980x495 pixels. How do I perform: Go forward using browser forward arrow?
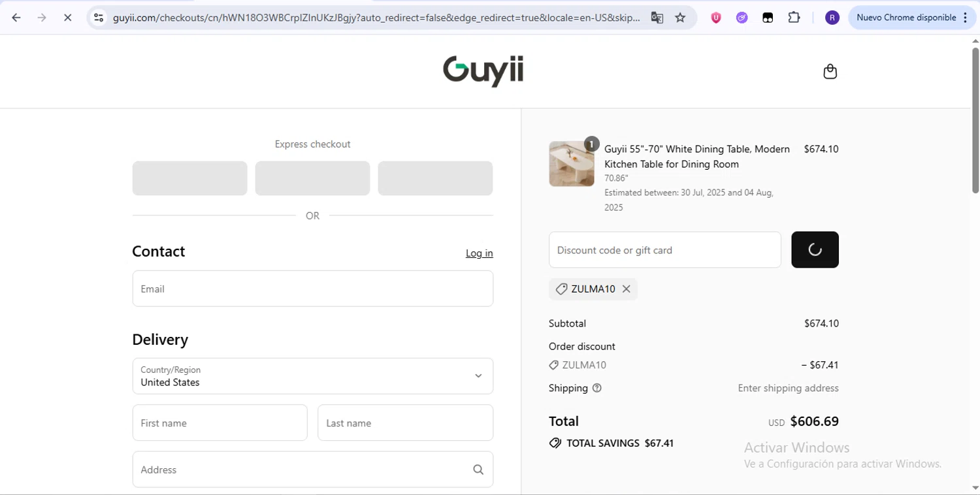42,18
